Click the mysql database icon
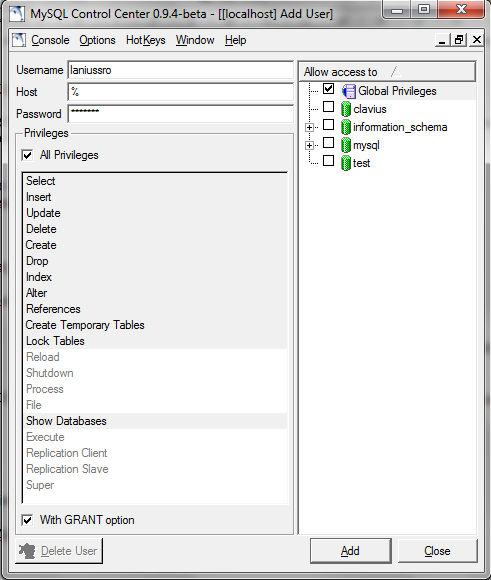This screenshot has height=580, width=491. (346, 145)
